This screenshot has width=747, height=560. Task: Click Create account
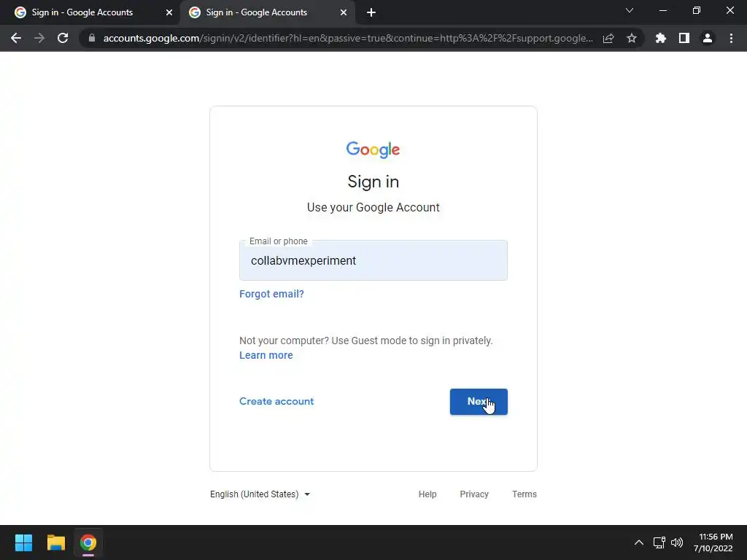click(x=276, y=402)
